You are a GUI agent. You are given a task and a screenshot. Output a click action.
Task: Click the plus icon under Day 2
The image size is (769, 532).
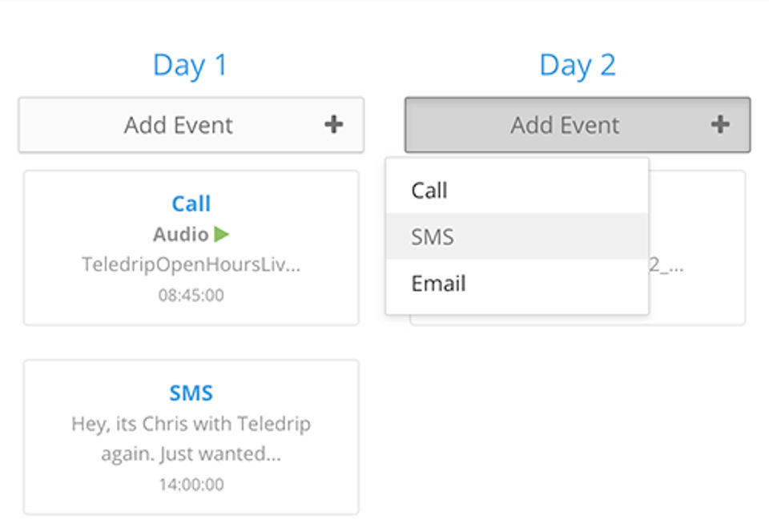point(719,125)
